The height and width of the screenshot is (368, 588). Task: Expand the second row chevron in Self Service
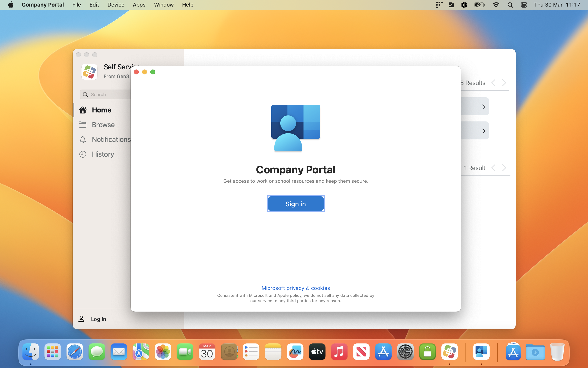(483, 131)
